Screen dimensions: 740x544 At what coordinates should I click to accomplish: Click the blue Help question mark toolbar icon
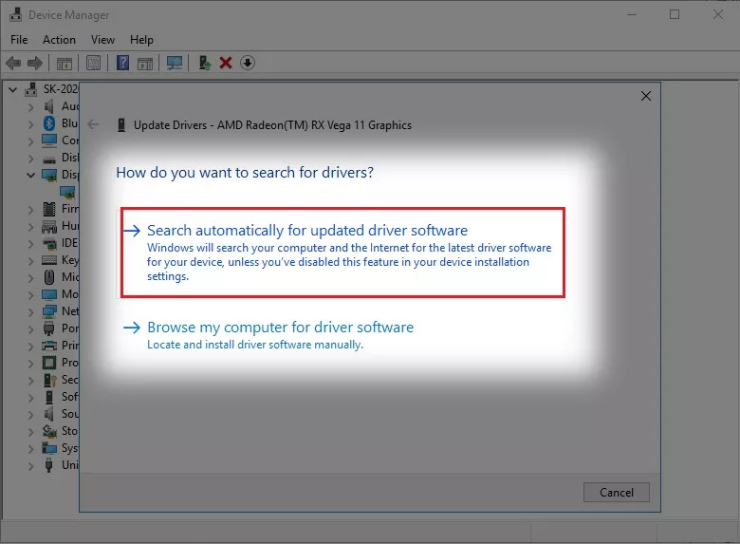coord(123,63)
